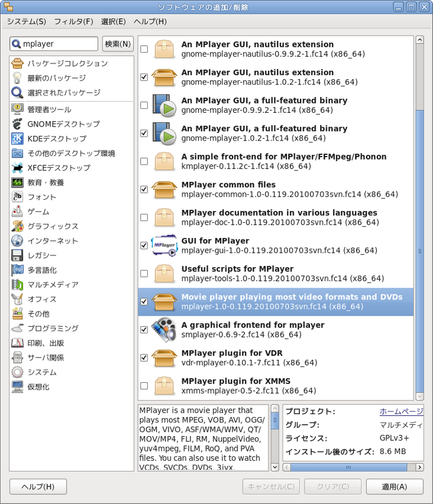Select the XFCEデスクトップ mouse icon
This screenshot has height=504, width=433.
17,168
